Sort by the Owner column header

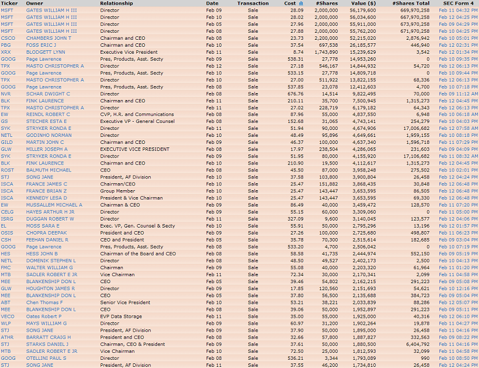34,3
